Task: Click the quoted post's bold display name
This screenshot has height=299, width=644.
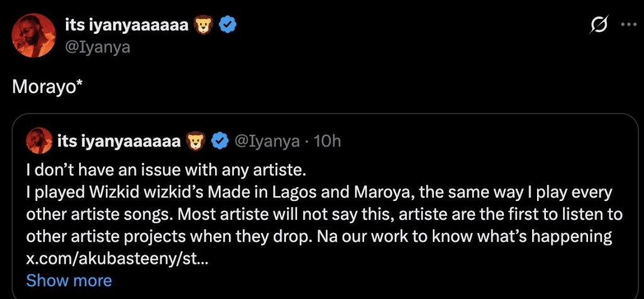Action: click(x=119, y=141)
